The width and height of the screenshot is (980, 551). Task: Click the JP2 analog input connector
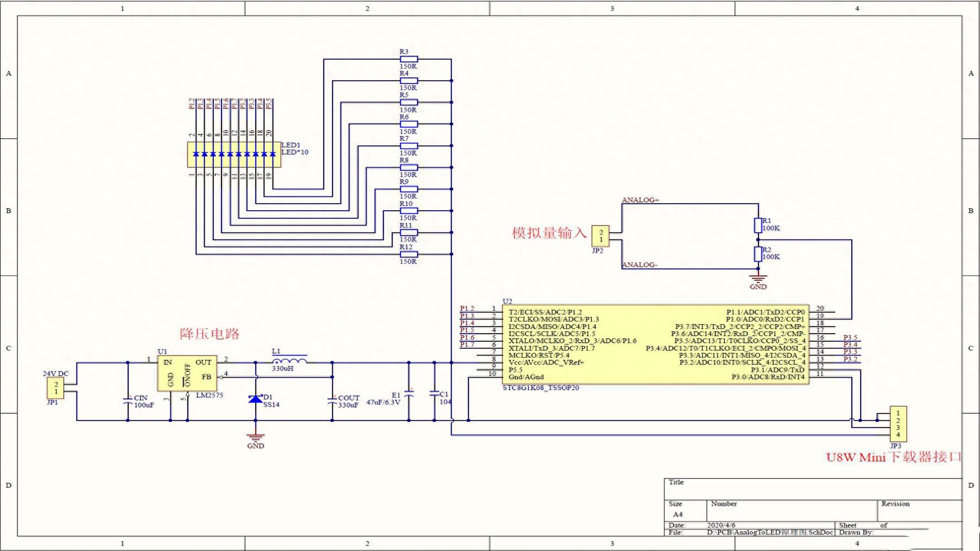(x=600, y=236)
